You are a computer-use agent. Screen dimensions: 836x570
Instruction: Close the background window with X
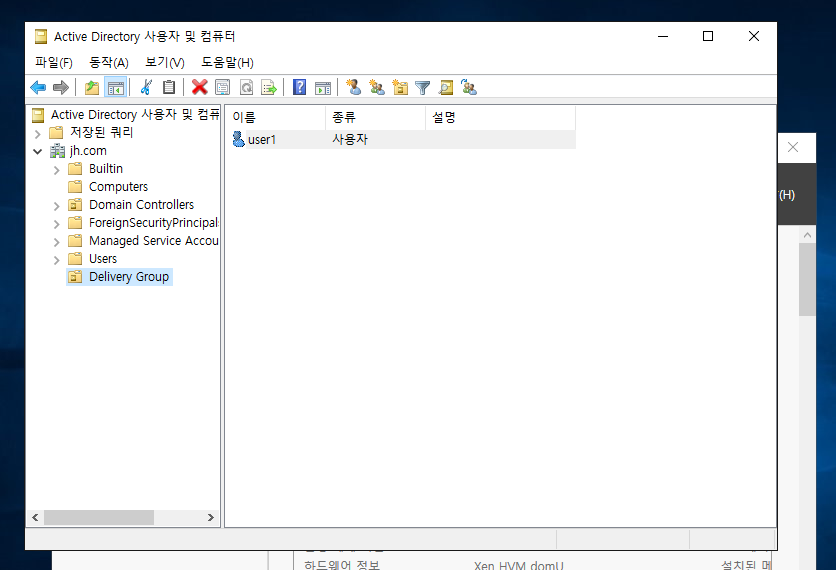point(793,147)
